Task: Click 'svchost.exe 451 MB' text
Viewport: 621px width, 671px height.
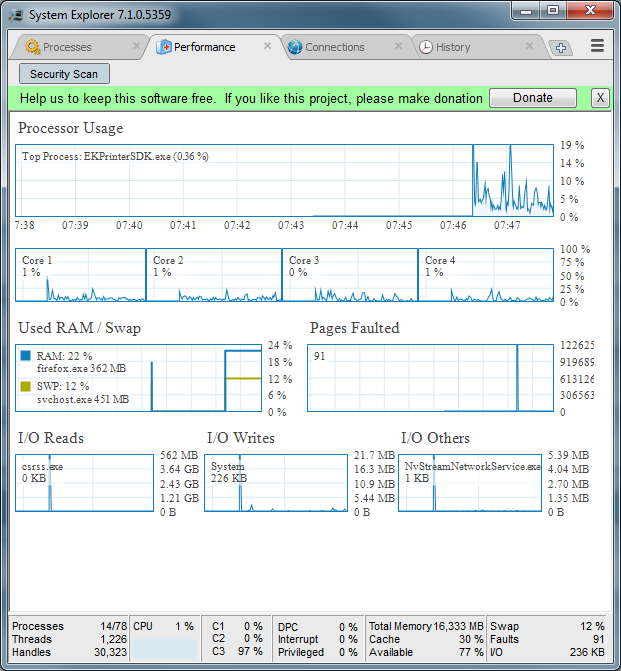Action: 83,400
